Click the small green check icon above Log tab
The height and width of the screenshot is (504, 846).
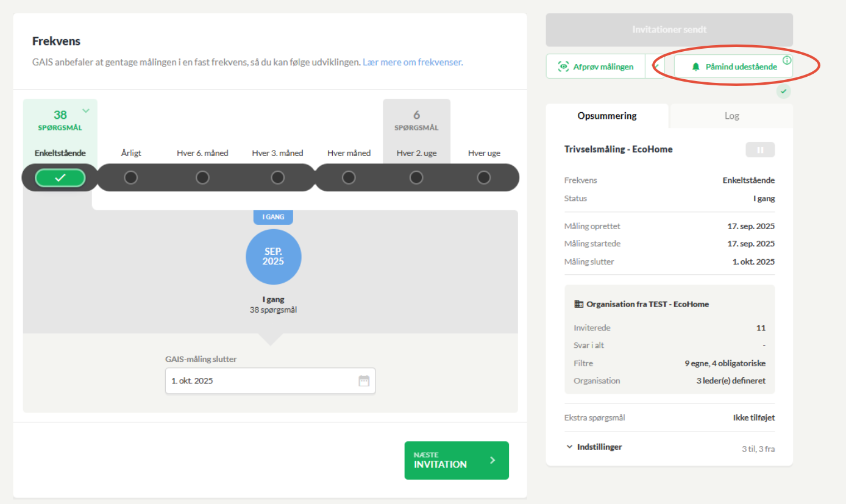tap(784, 92)
